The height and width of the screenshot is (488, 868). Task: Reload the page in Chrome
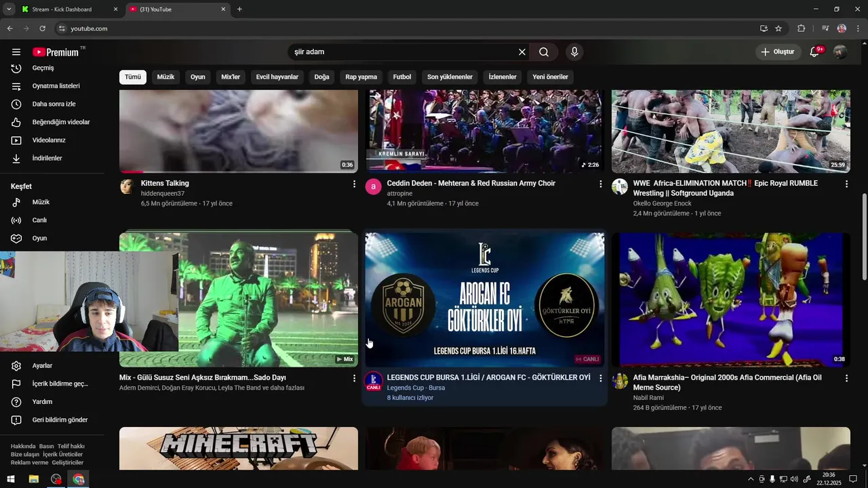(x=42, y=28)
